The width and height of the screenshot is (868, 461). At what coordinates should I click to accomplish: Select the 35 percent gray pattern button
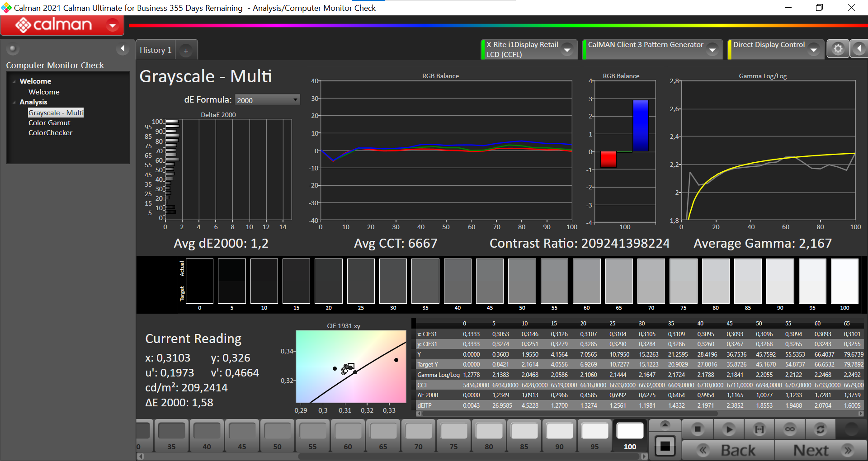171,436
